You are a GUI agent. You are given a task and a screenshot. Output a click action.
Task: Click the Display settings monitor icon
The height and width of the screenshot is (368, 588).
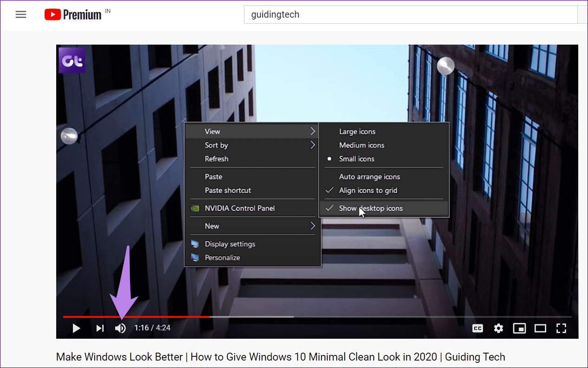(x=196, y=244)
